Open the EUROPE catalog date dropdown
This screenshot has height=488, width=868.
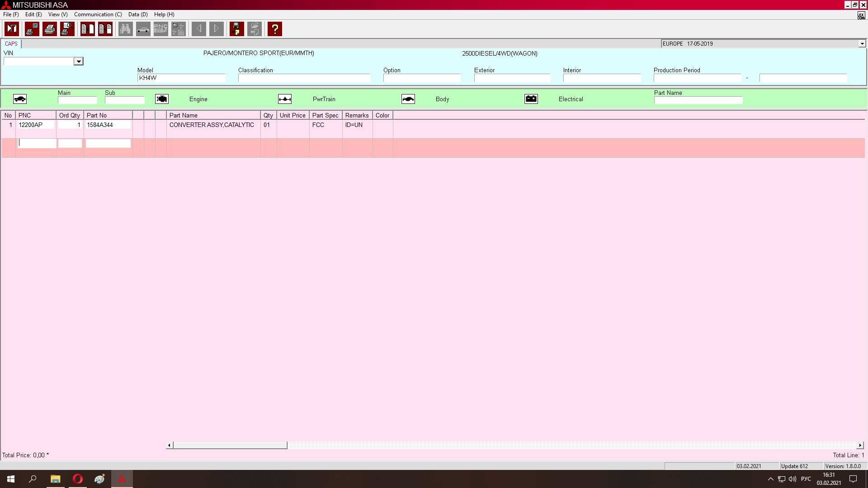click(862, 44)
